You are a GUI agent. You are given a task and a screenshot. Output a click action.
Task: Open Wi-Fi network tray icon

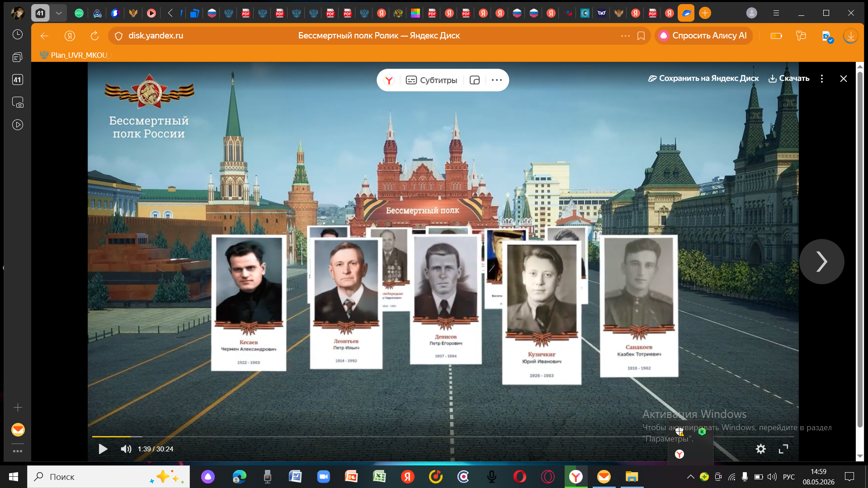tap(732, 477)
